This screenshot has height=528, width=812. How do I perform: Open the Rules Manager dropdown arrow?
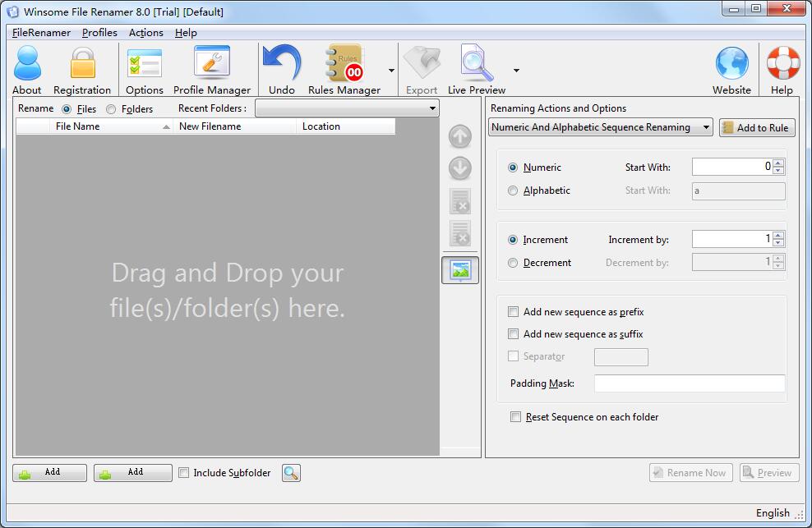(x=391, y=71)
